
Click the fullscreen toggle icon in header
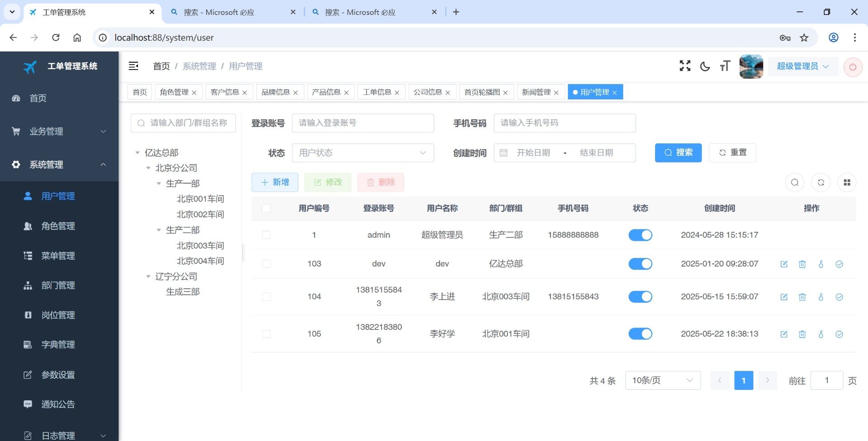click(685, 66)
